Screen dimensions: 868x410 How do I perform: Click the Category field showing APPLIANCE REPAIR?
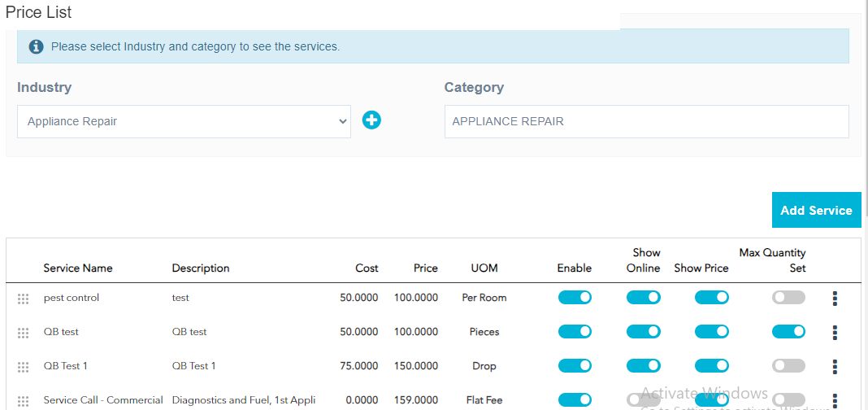647,121
